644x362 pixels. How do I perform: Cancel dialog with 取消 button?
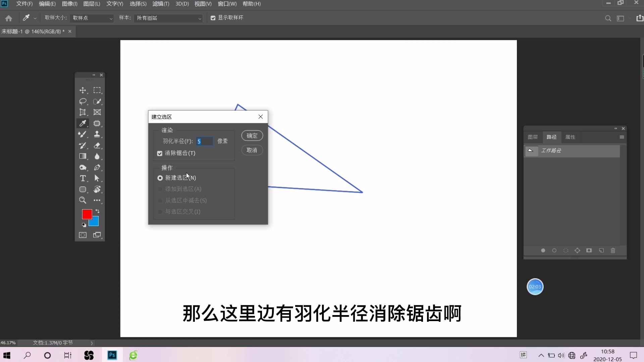[252, 150]
